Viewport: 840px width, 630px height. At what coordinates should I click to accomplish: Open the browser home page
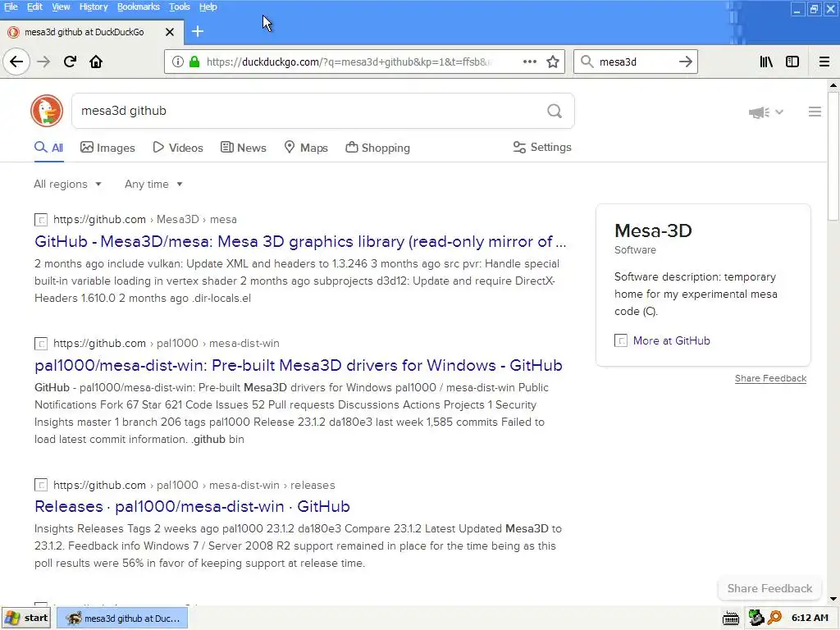coord(96,62)
